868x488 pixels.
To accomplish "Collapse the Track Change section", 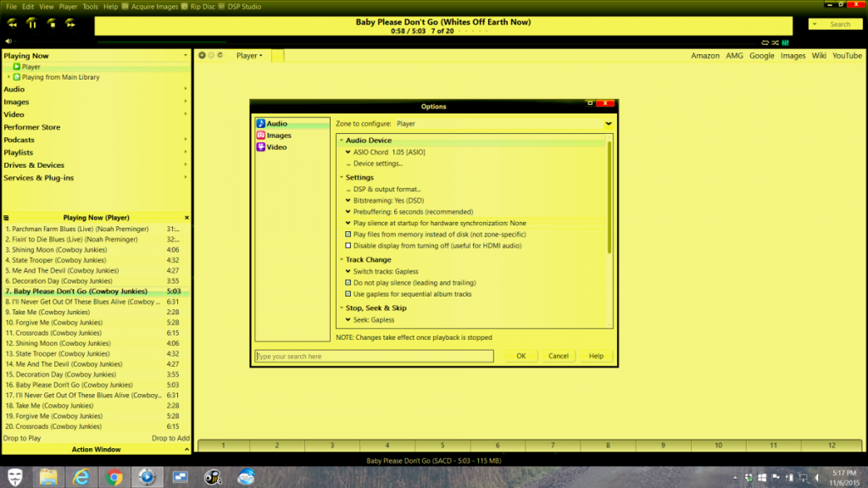I will [342, 259].
